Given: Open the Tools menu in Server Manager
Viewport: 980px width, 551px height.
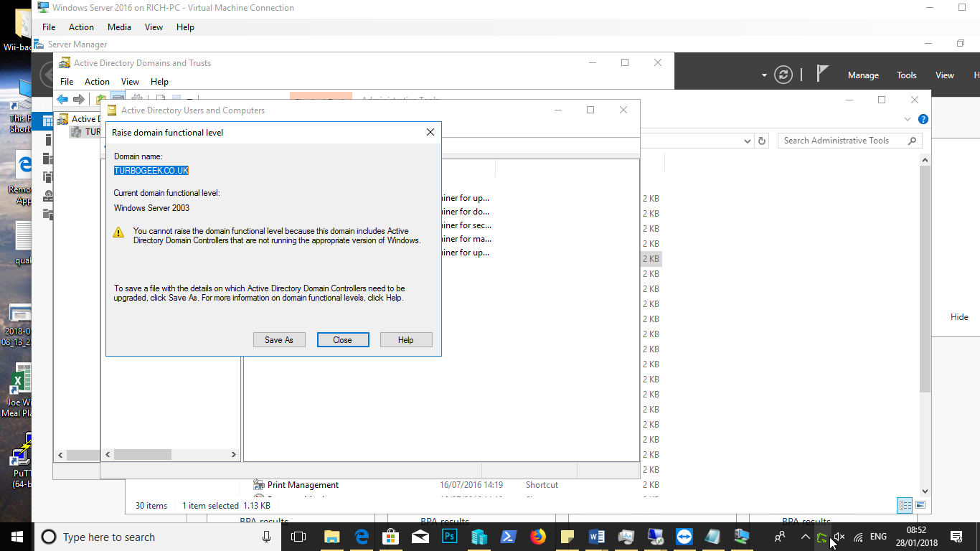Looking at the screenshot, I should pyautogui.click(x=907, y=75).
